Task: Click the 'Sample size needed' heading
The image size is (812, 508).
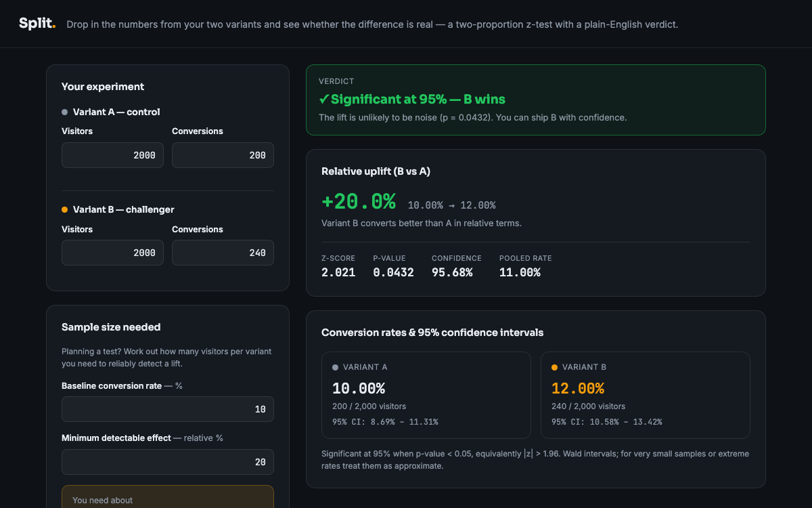Action: [x=111, y=327]
